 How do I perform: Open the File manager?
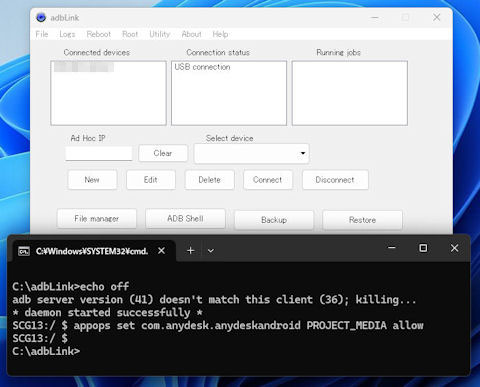[97, 219]
